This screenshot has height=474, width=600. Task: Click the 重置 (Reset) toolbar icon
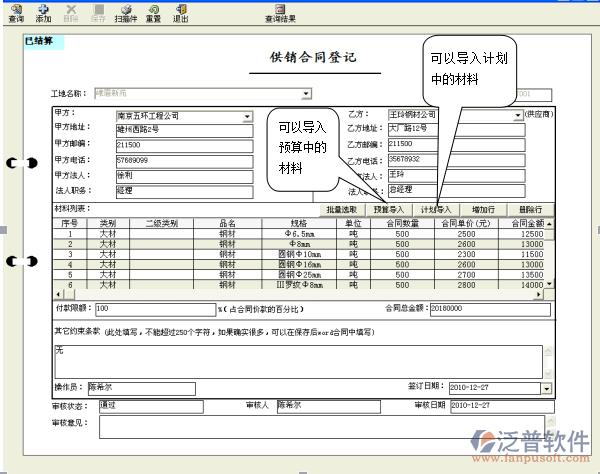[153, 13]
